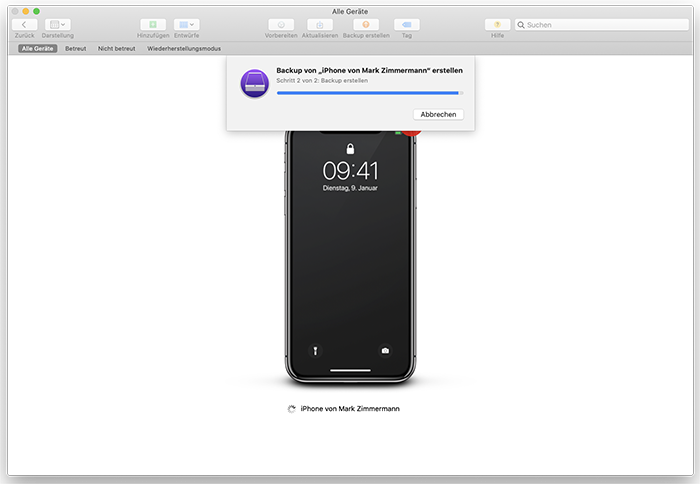Switch to the Nicht betreut tab
The width and height of the screenshot is (700, 484).
click(116, 48)
